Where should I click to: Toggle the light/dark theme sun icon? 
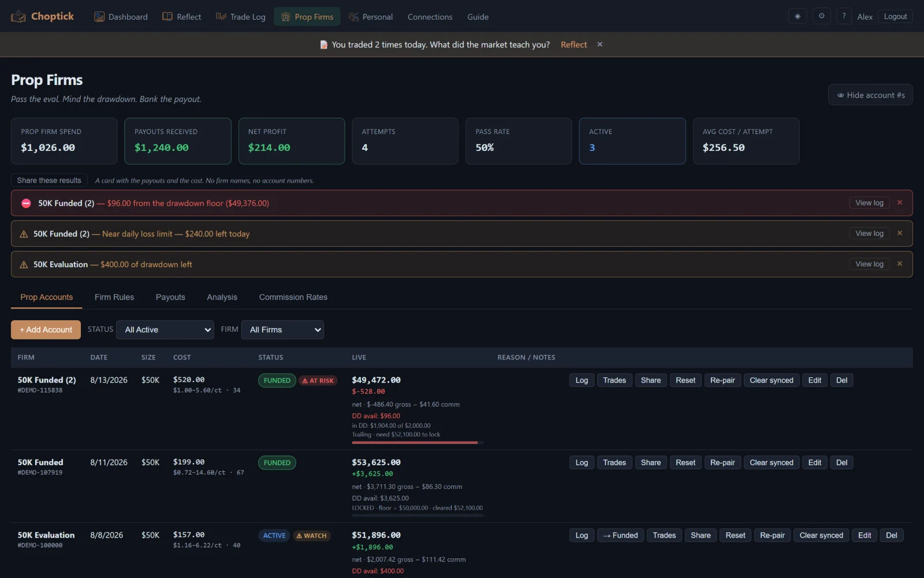coord(798,16)
